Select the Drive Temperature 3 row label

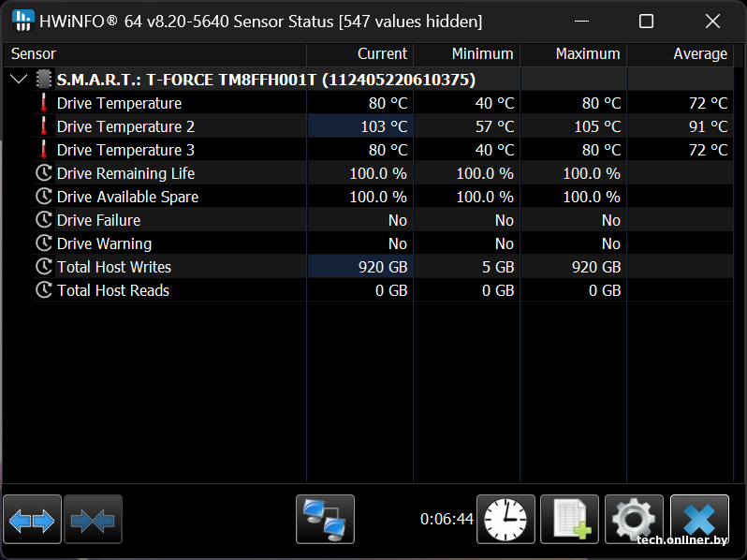click(x=125, y=150)
